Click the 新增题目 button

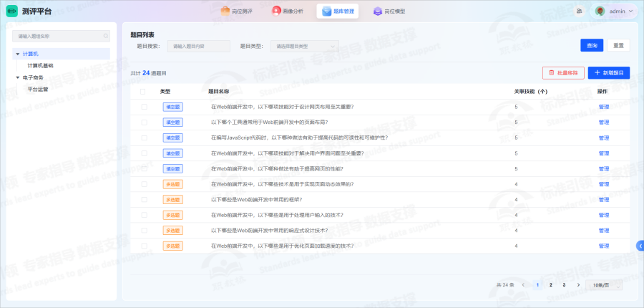click(608, 72)
